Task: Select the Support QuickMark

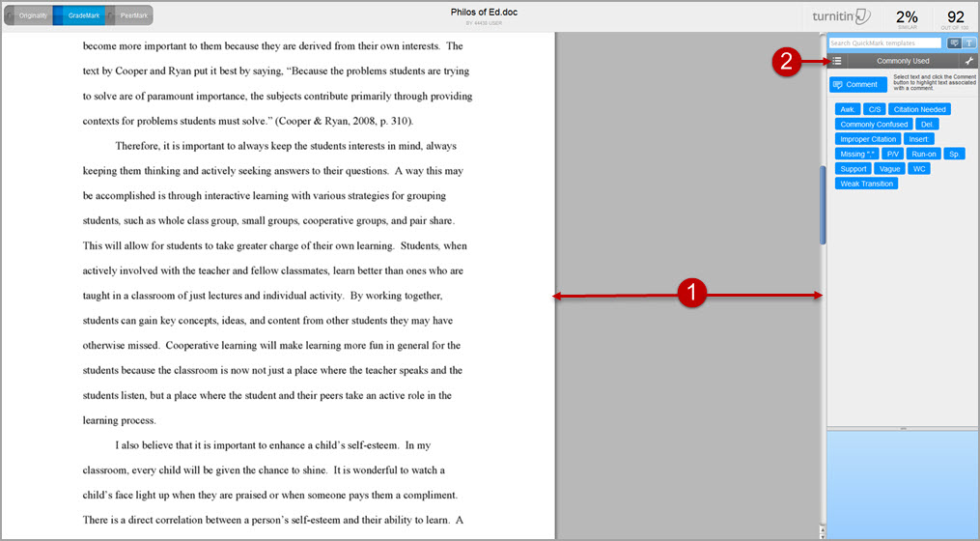Action: click(x=854, y=169)
